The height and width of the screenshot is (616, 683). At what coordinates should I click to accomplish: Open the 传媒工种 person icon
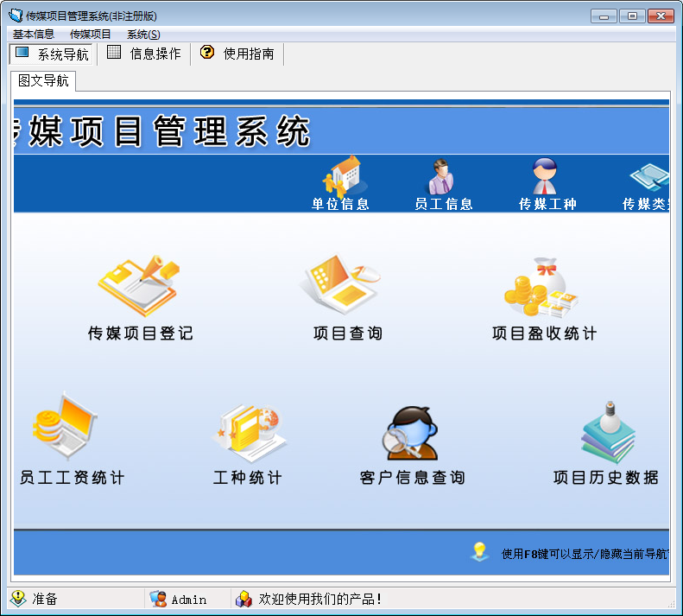(x=545, y=175)
